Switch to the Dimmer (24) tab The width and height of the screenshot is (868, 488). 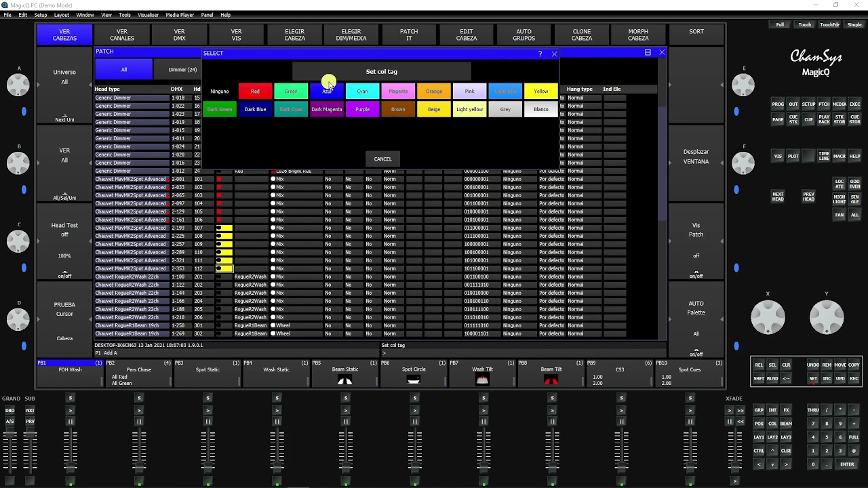click(x=182, y=70)
